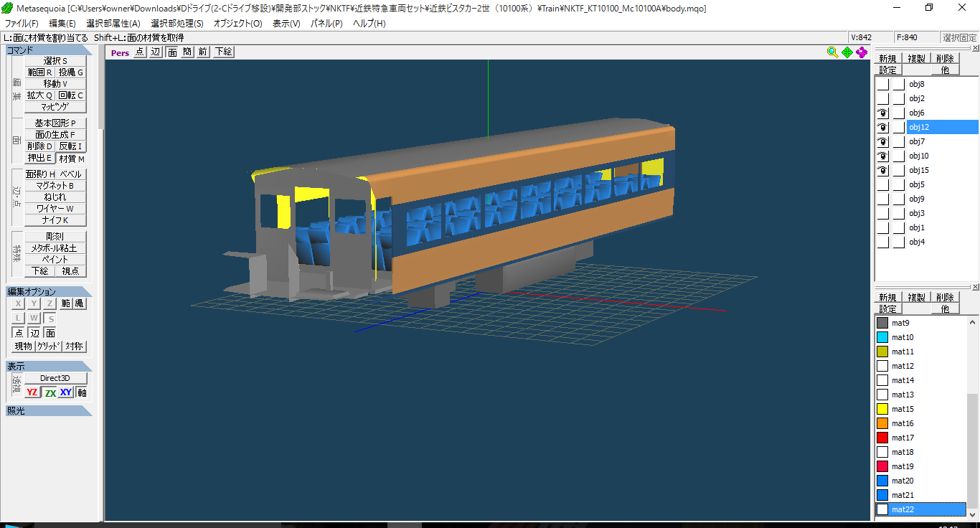Choose the マグネット B magnet tool

coord(55,186)
